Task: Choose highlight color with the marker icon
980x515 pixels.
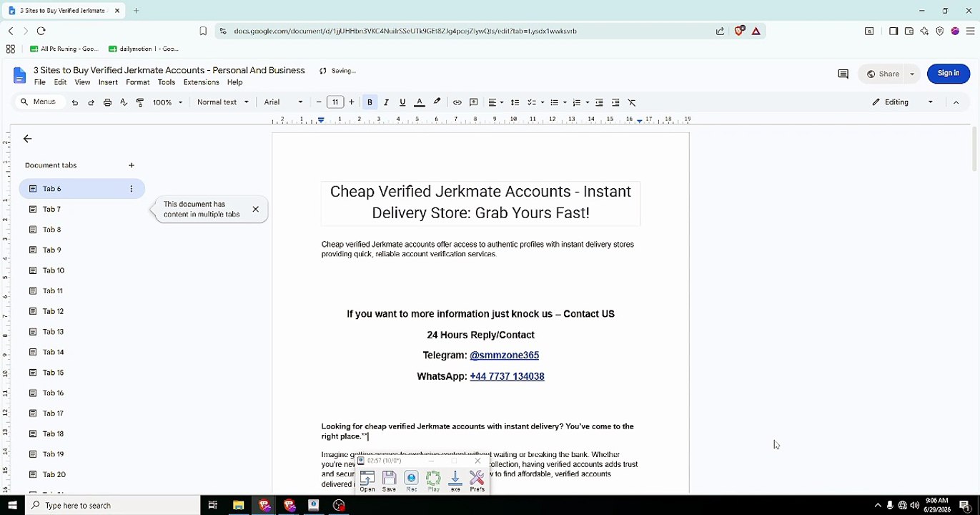Action: coord(437,102)
